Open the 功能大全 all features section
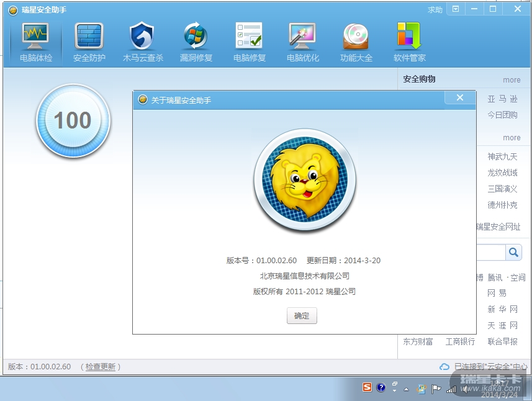Viewport: 532px width, 401px height. [356, 43]
